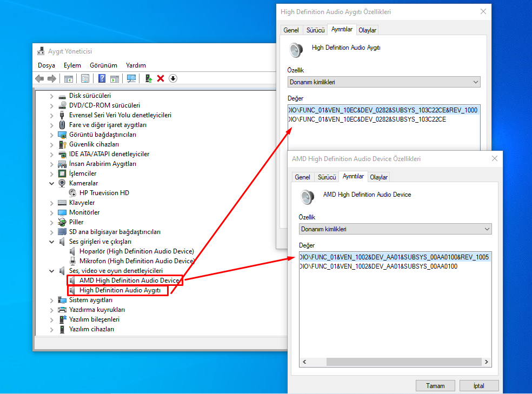
Task: Click the Güvenlik cihazları key icon
Action: click(62, 144)
